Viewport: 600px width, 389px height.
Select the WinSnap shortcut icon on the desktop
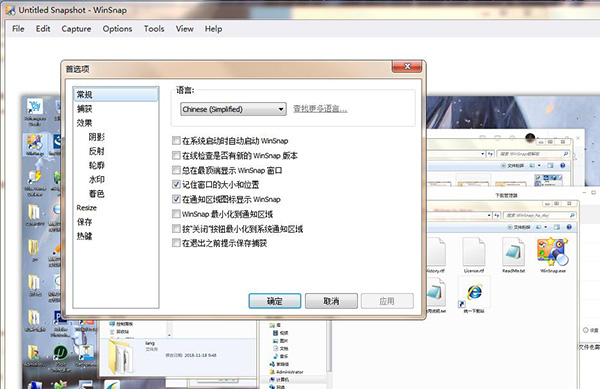click(x=34, y=145)
